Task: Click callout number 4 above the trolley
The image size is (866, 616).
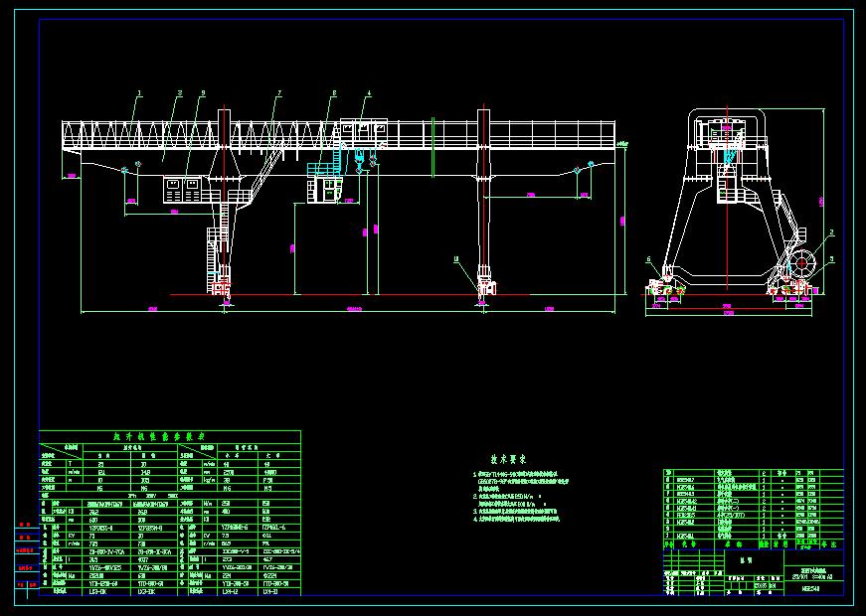Action: 369,92
